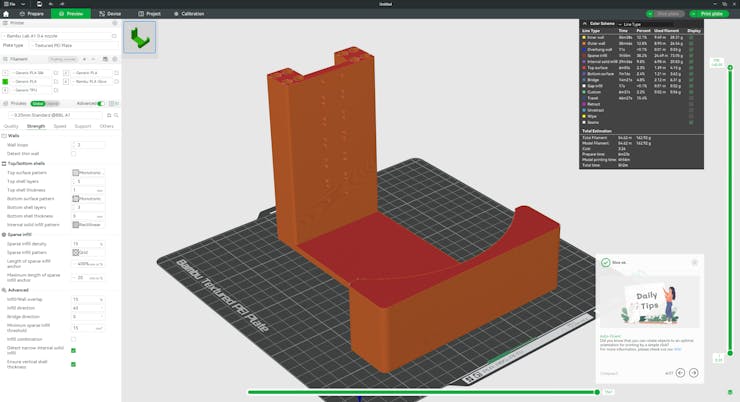Click the printer settings gear icon
The image size is (740, 402).
click(x=114, y=23)
